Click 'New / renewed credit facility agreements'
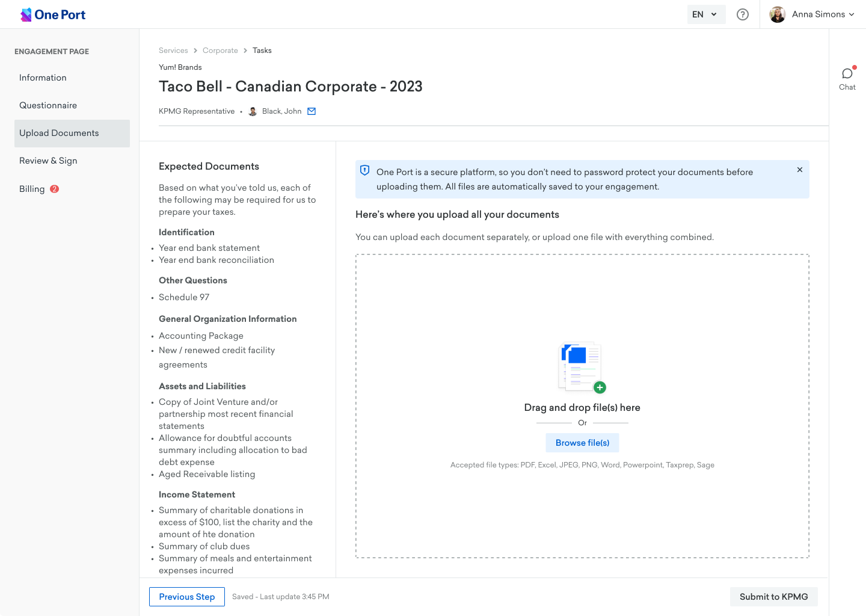Screen dimensions: 866x616 click(x=217, y=357)
